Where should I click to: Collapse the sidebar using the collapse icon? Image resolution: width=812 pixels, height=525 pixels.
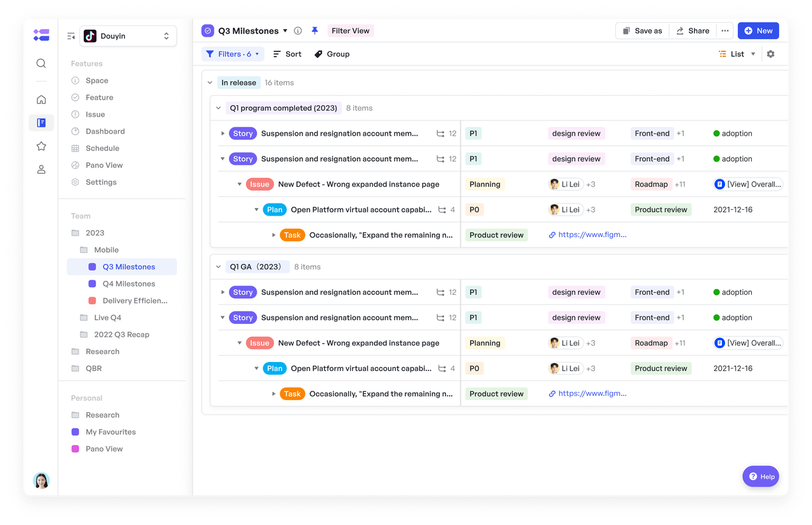pos(71,36)
